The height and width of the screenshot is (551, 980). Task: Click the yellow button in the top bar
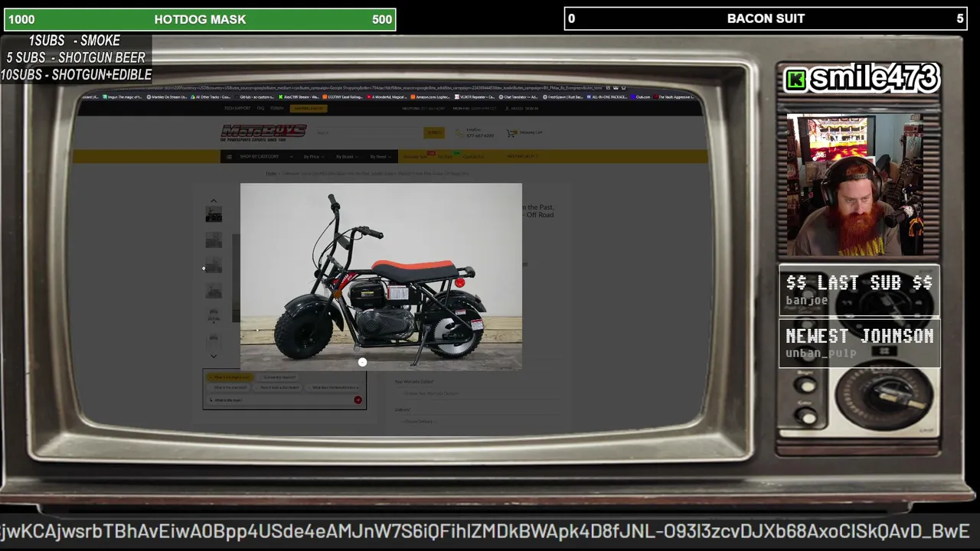(309, 109)
